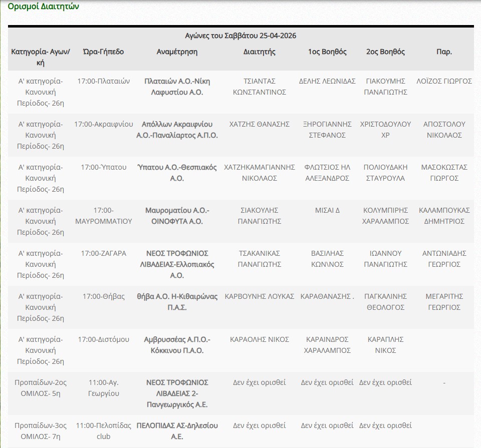Viewport: 481px width, 448px height.
Task: Open the ΝΕΟΣ ΤΡΟΦΩΝΙΟΣ ΛΙΒΑΔΕΙΑΣ 2-Πανγεωργικός match
Action: pyautogui.click(x=177, y=393)
